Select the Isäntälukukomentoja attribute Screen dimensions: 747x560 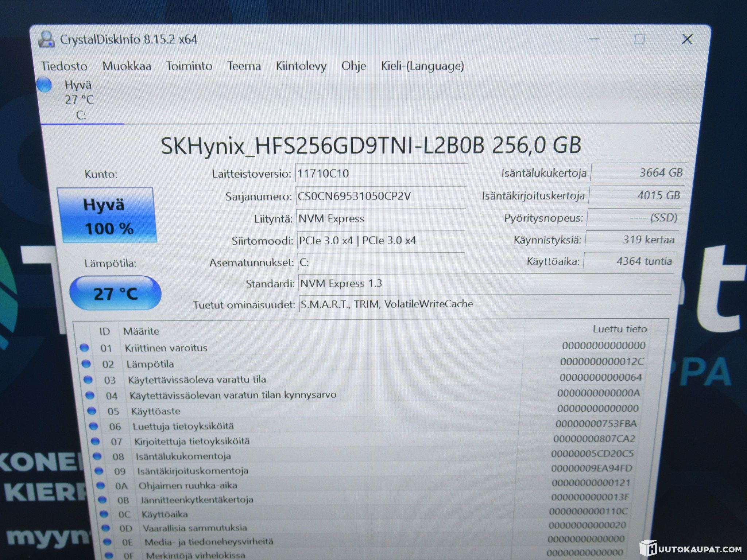pos(183,456)
